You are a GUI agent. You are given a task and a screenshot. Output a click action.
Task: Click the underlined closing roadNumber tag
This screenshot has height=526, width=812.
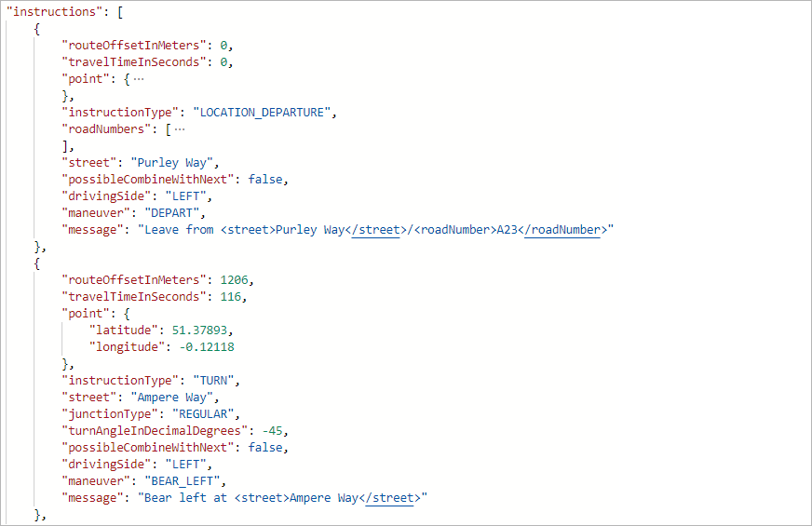562,229
